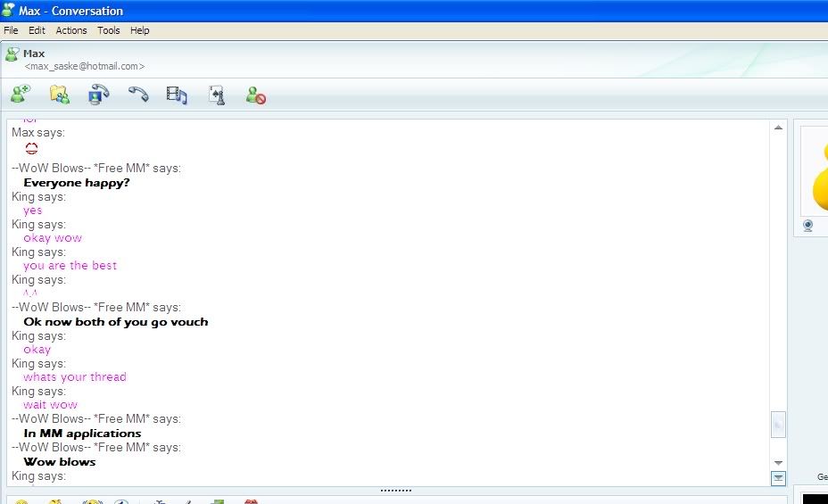828x504 pixels.
Task: Click the contact name Max in header
Action: point(34,54)
